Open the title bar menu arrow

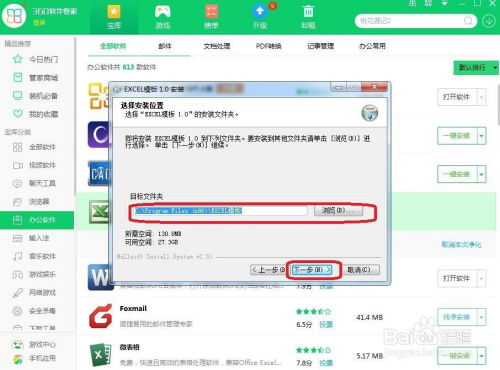tap(444, 3)
